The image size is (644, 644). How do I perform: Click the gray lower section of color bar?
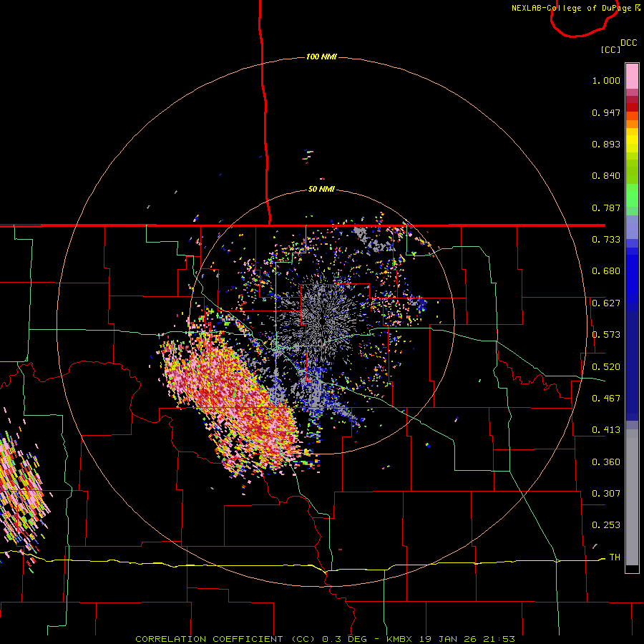click(x=632, y=497)
